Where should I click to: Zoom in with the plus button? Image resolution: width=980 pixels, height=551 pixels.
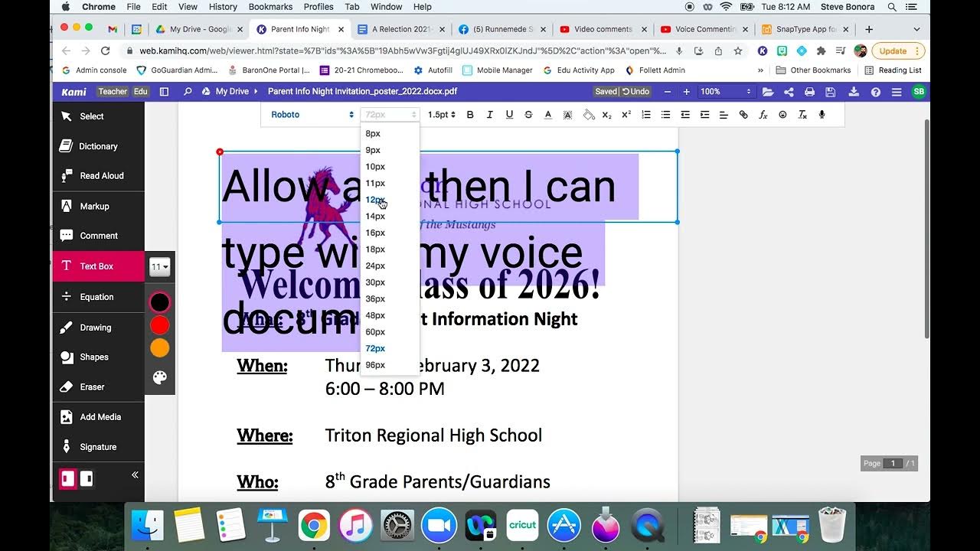point(686,92)
